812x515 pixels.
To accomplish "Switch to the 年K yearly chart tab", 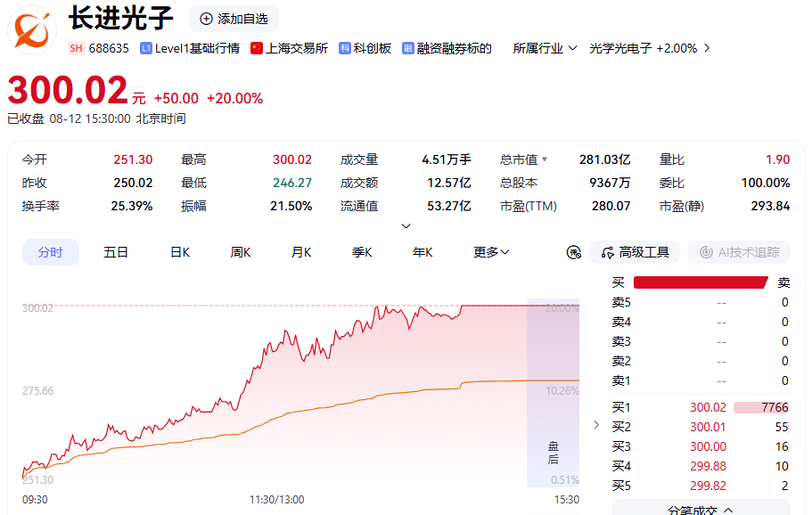I will (x=422, y=252).
